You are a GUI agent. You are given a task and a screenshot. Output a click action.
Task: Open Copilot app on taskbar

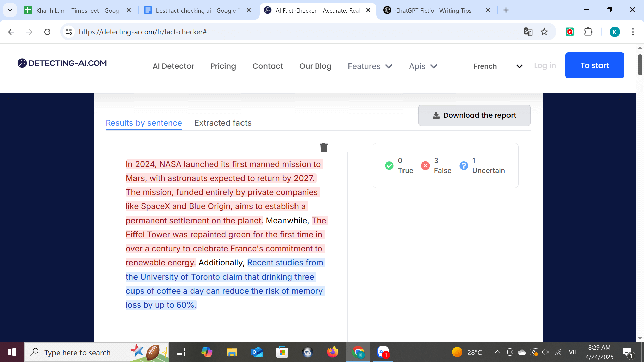click(x=207, y=352)
